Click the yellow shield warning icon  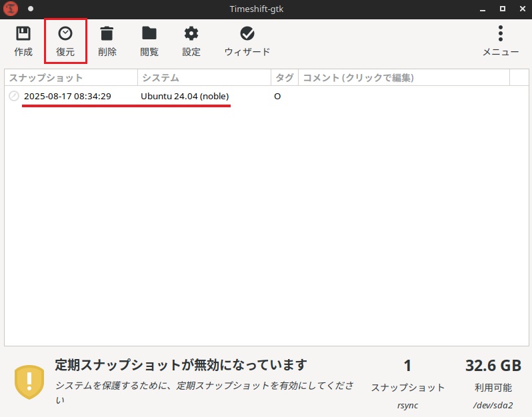pos(29,382)
